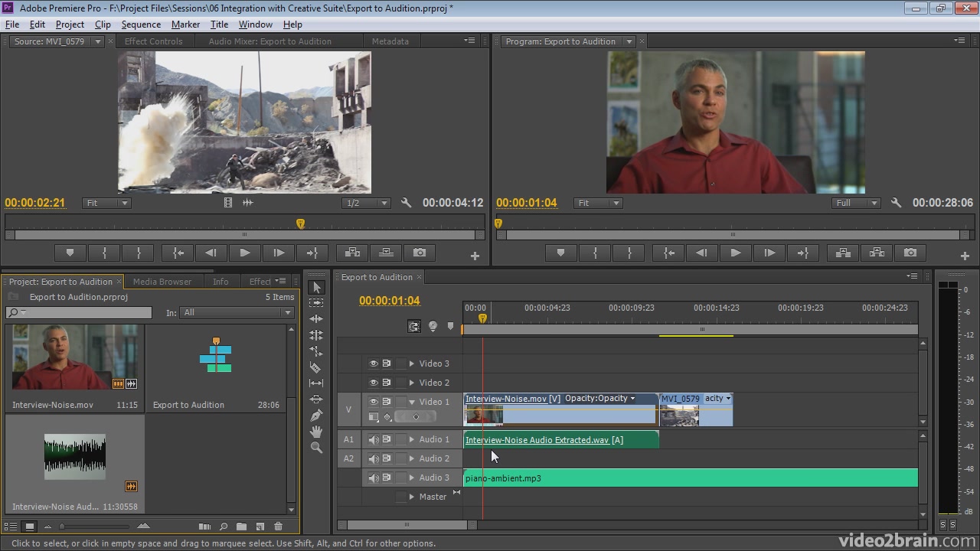
Task: Toggle V source track targeting
Action: click(348, 409)
